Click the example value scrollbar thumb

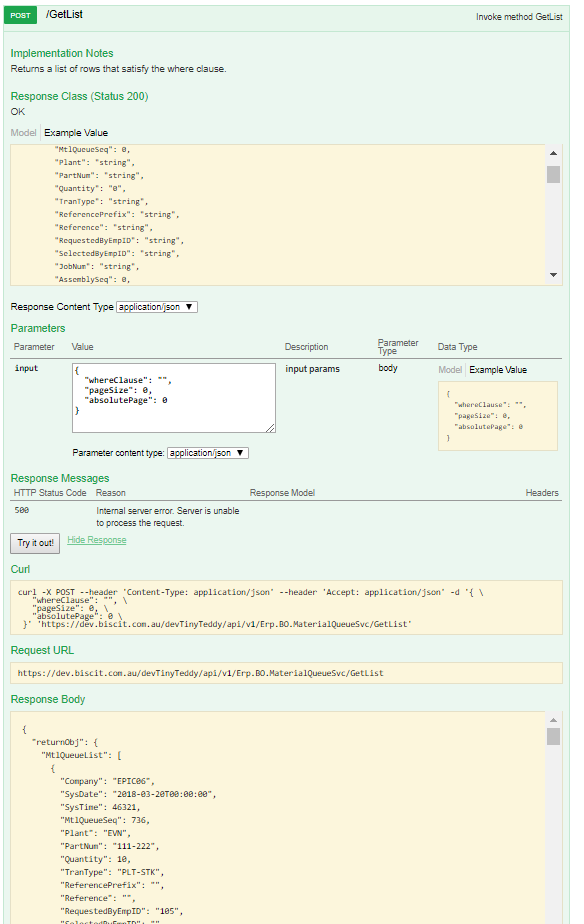553,174
